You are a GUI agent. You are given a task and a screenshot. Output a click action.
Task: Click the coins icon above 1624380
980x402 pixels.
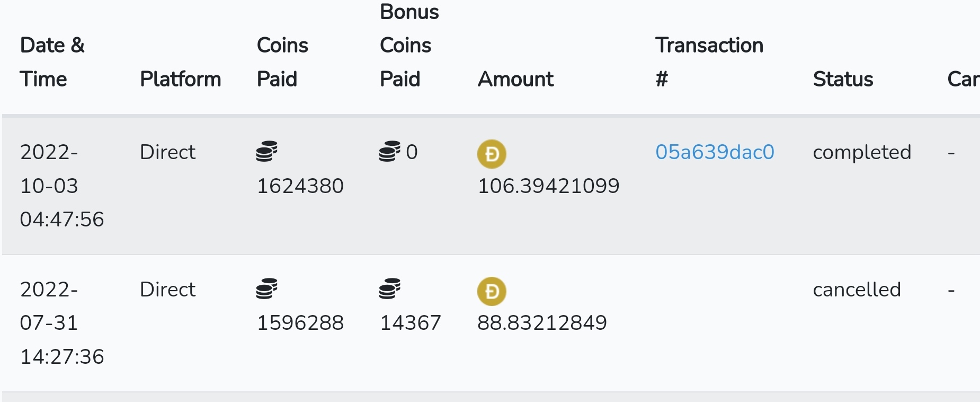(x=266, y=151)
